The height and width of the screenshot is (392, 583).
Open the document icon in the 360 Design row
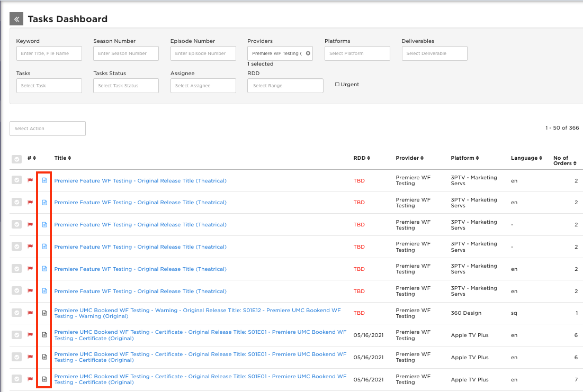pyautogui.click(x=44, y=313)
